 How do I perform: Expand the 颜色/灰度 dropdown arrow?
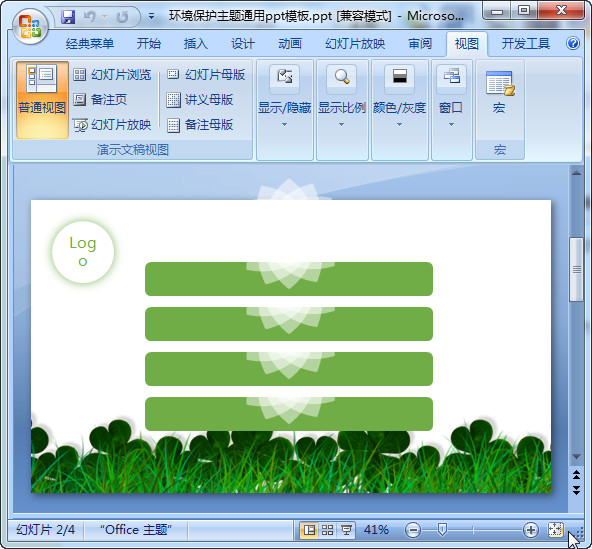(399, 125)
